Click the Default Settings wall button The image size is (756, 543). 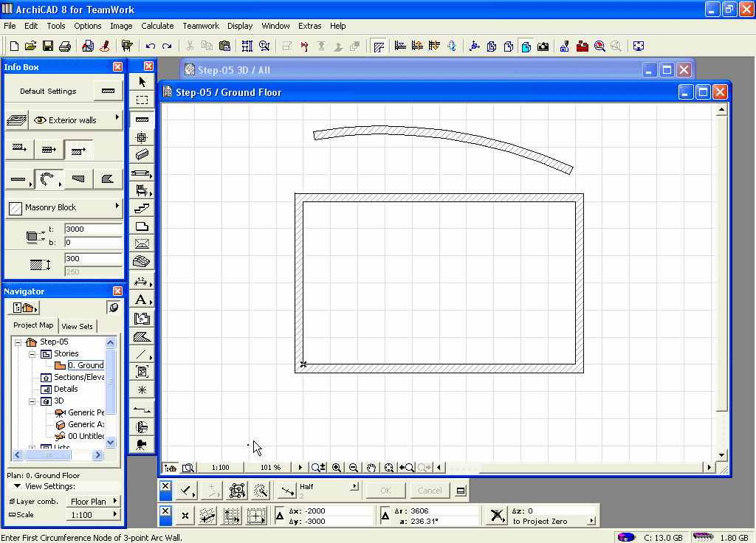pyautogui.click(x=108, y=91)
